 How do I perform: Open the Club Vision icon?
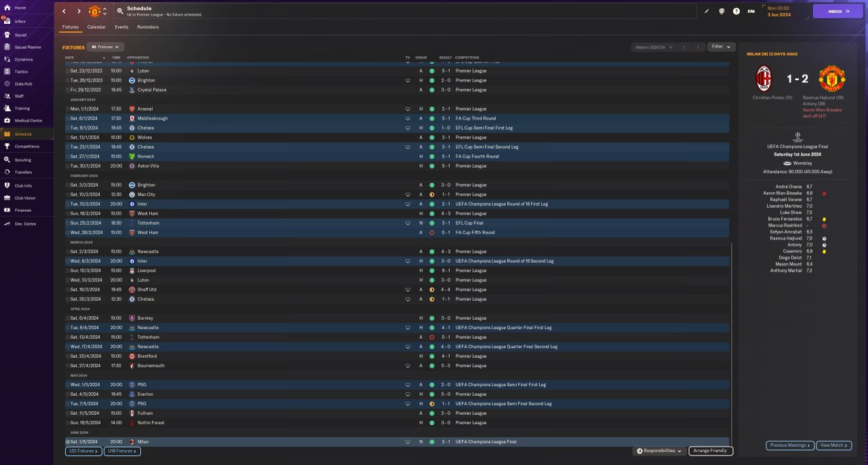coord(7,198)
